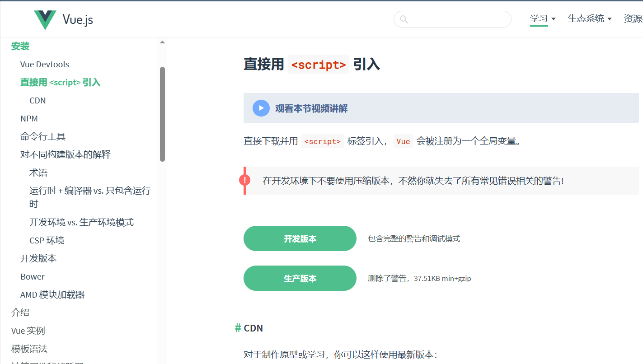The image size is (643, 364).
Task: Click the text 包含完整的警告和调试模式
Action: [x=414, y=238]
